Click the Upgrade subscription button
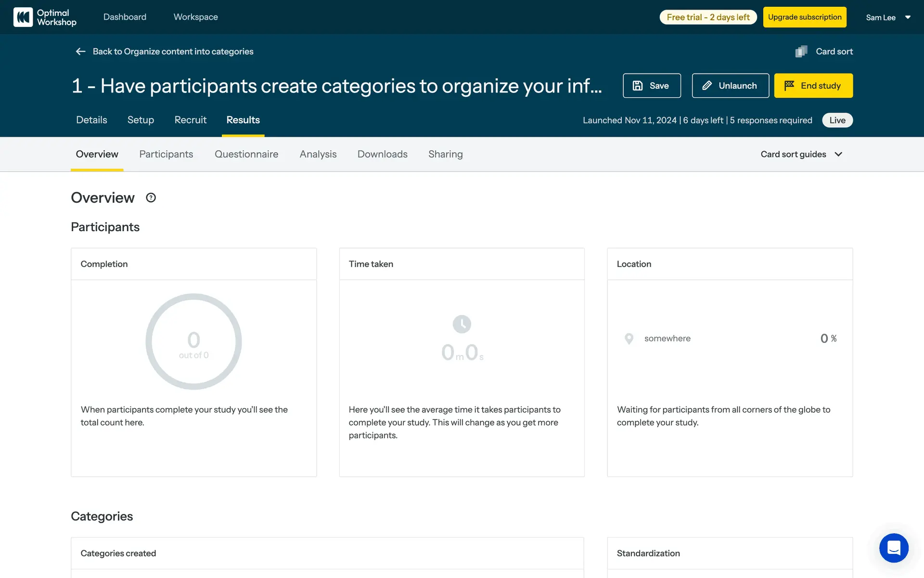Screen dimensions: 924x578 click(x=804, y=17)
